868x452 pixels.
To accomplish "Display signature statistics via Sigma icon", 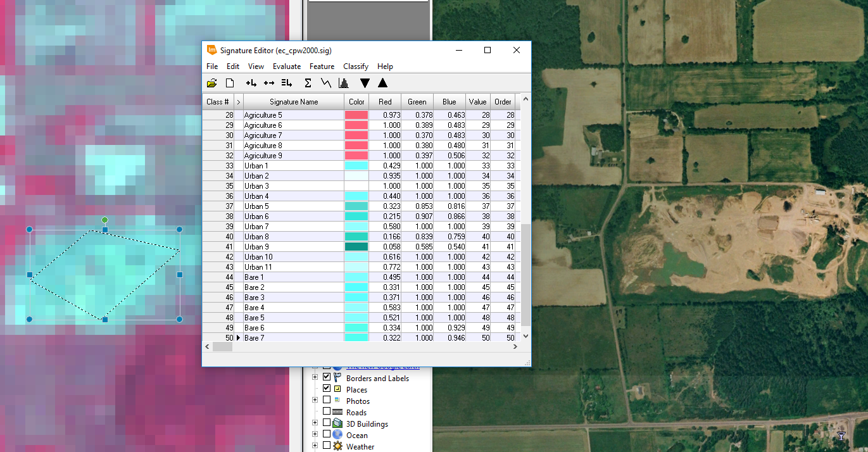I will pyautogui.click(x=307, y=82).
